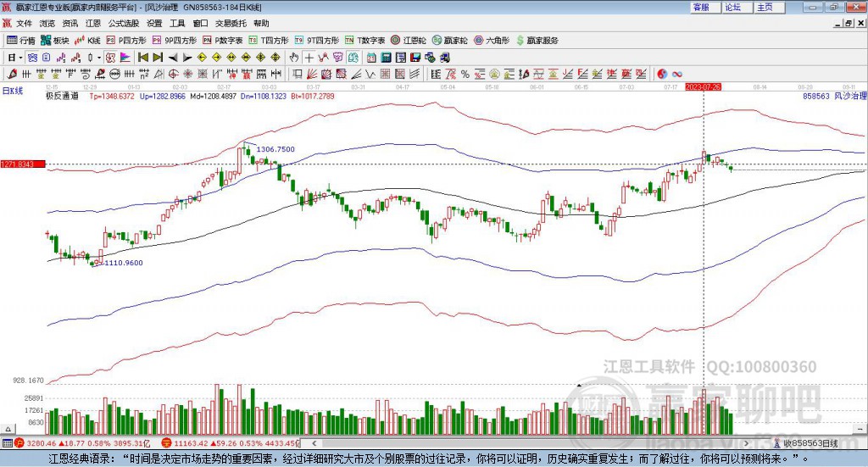868x467 pixels.
Task: Open the 板块 sectors toolbar button
Action: click(54, 40)
